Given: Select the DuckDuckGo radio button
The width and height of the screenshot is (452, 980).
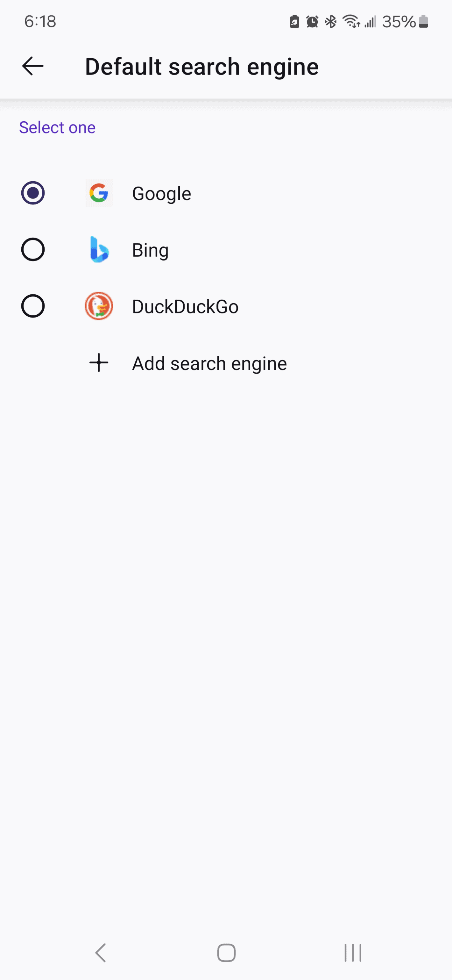Looking at the screenshot, I should (33, 306).
